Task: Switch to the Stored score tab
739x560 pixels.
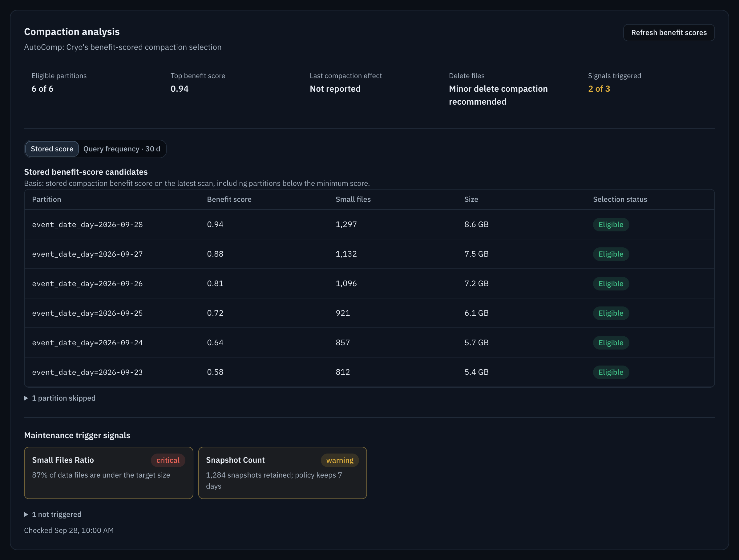Action: coord(52,149)
